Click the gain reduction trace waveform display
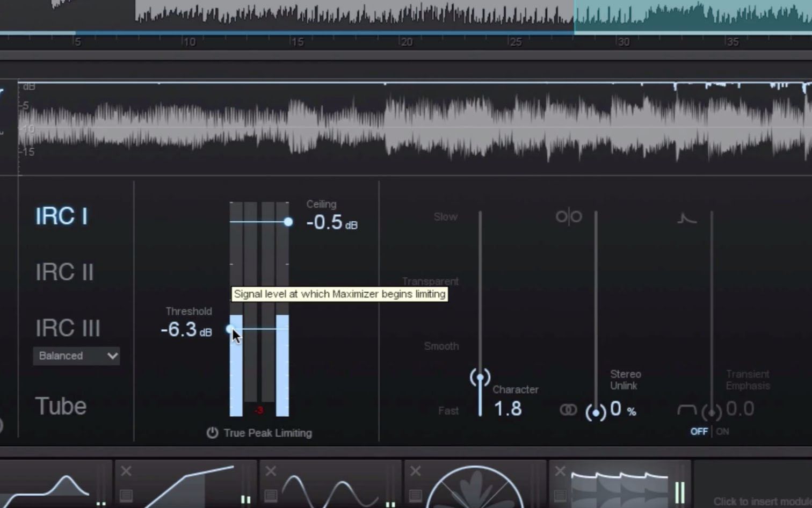Screen dimensions: 812x508 click(x=415, y=127)
